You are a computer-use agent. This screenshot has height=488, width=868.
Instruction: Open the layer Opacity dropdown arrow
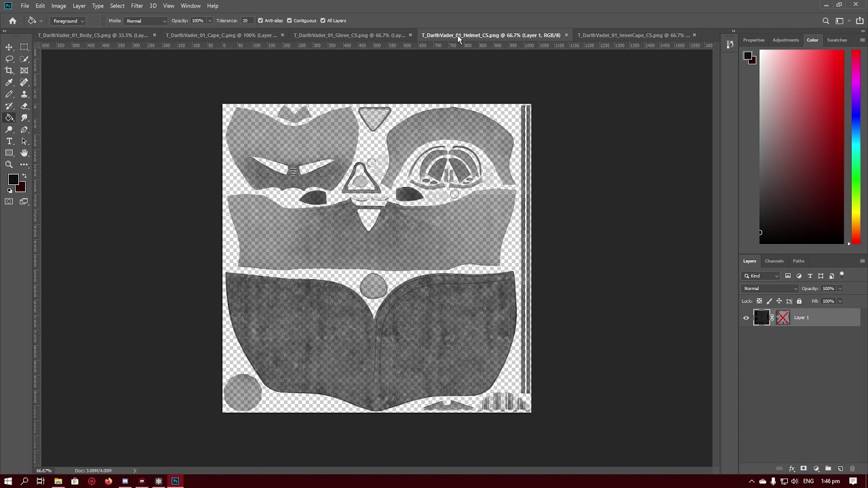click(x=840, y=289)
